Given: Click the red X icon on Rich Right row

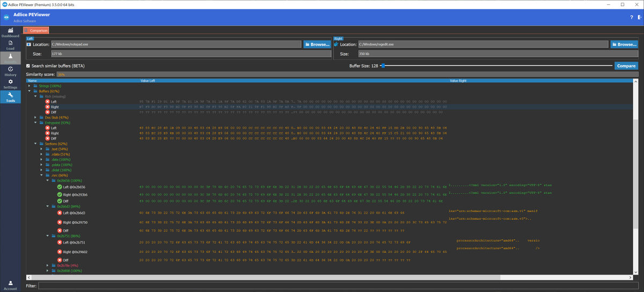Looking at the screenshot, I should [47, 107].
